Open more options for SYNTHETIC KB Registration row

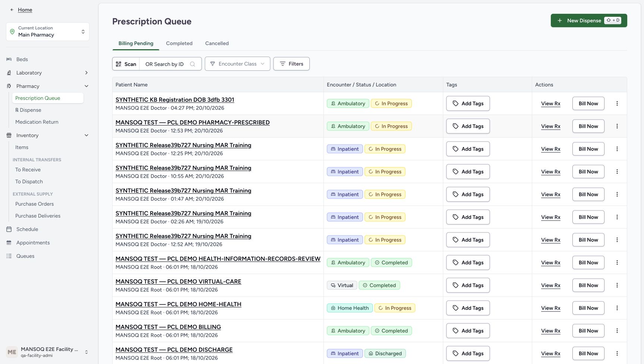click(617, 104)
